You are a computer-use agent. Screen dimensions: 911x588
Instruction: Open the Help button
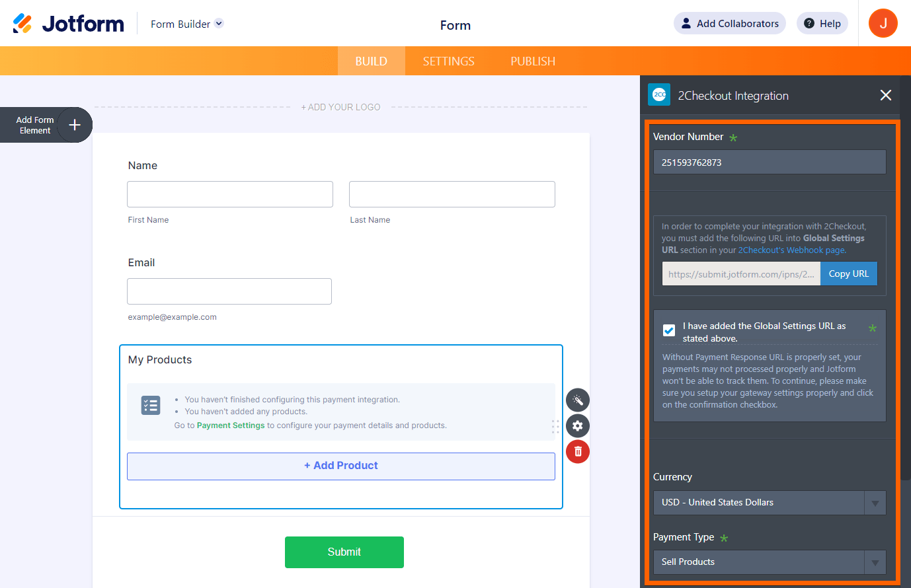pos(822,23)
